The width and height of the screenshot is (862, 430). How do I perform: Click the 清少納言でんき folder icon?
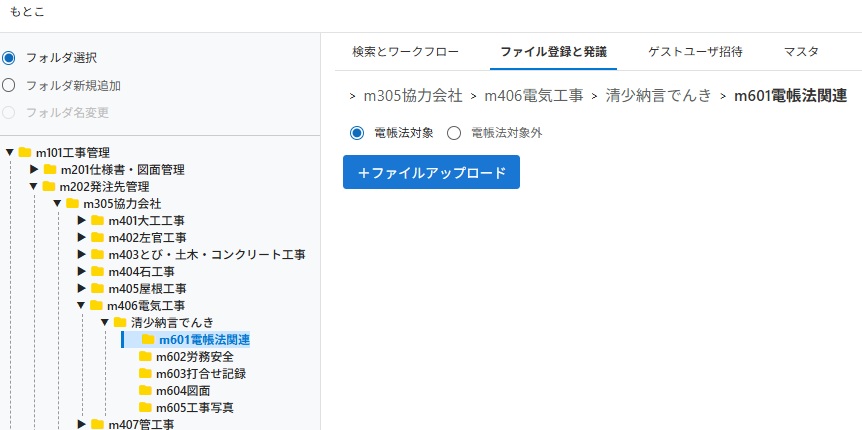(121, 322)
